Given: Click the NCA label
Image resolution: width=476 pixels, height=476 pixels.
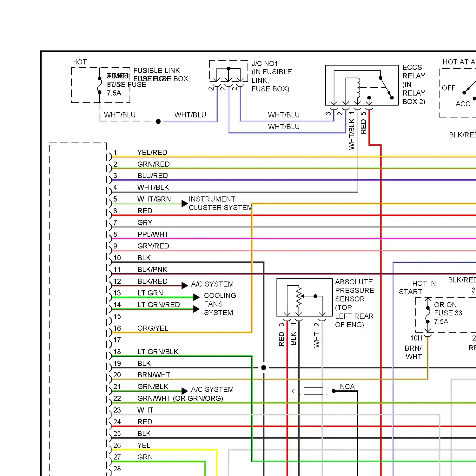Looking at the screenshot, I should point(347,387).
